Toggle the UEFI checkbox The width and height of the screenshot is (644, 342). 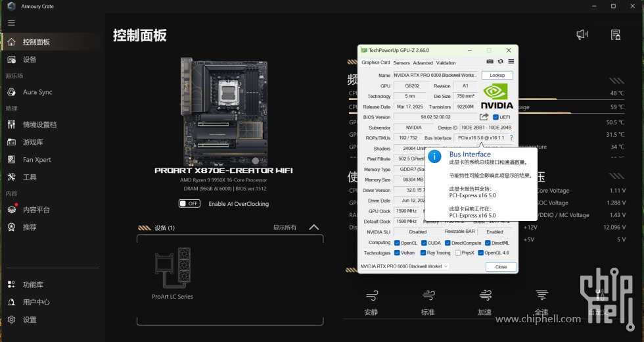coord(495,117)
